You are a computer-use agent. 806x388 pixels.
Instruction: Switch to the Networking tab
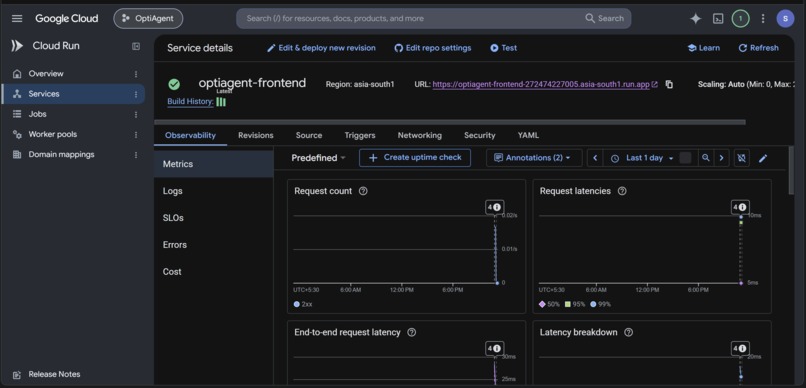(x=419, y=135)
